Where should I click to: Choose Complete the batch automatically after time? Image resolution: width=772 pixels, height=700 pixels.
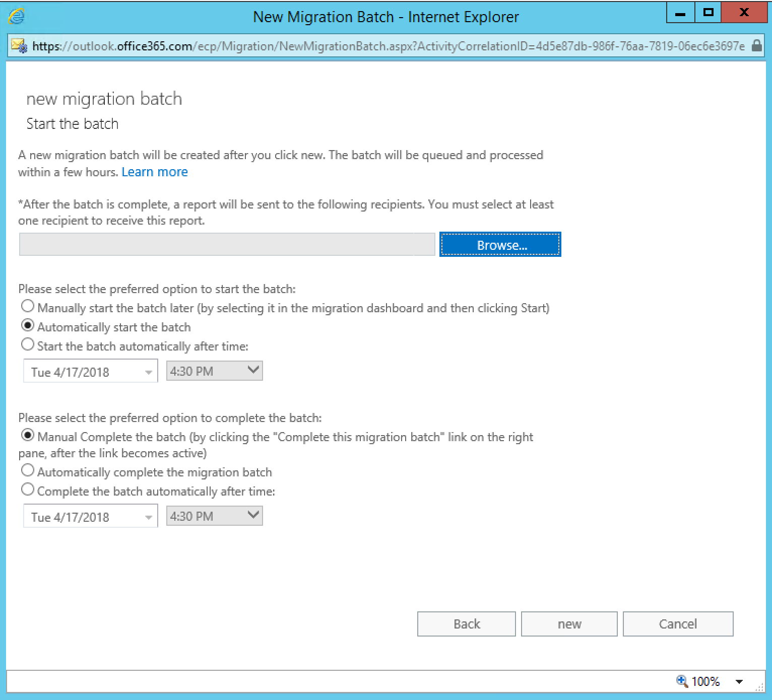point(28,489)
